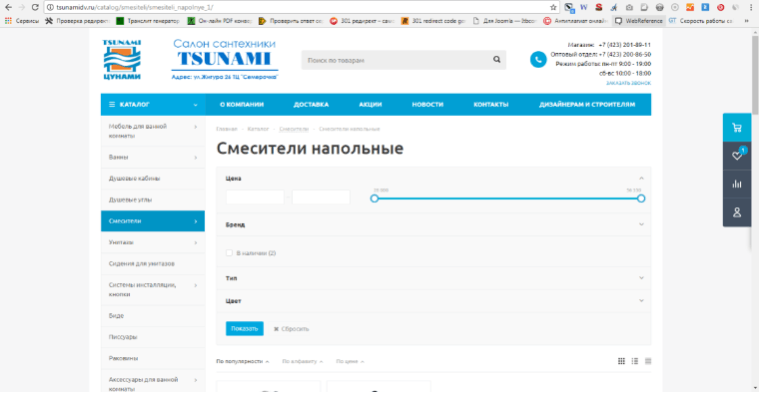
Task: Expand the Бренд filter section
Action: [641, 224]
